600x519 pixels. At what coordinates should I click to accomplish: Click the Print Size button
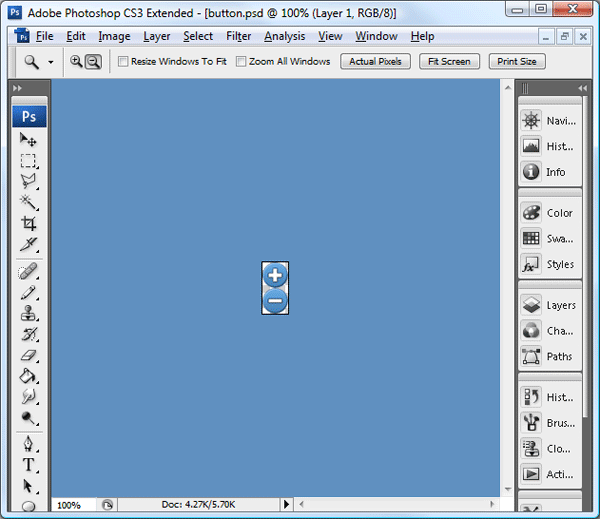click(x=516, y=61)
